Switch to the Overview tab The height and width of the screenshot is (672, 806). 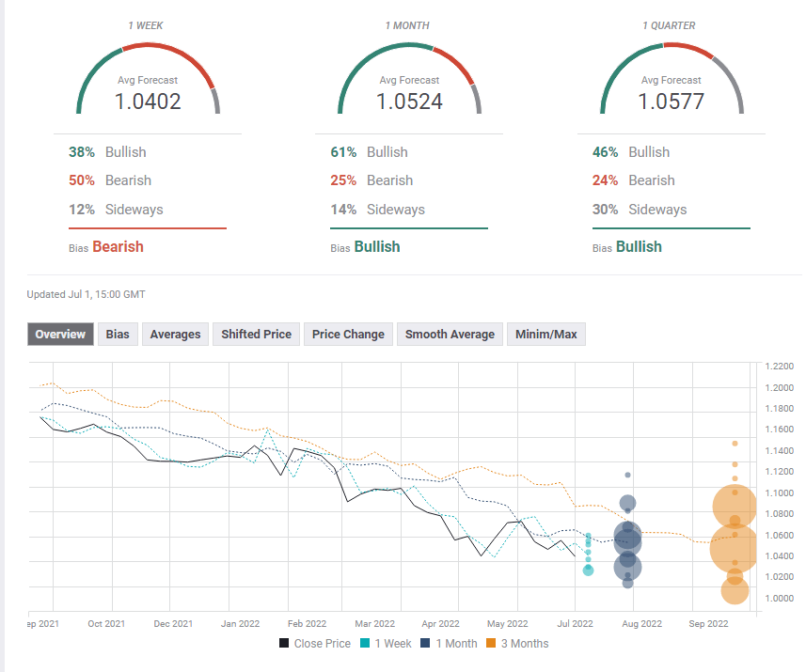pyautogui.click(x=60, y=334)
